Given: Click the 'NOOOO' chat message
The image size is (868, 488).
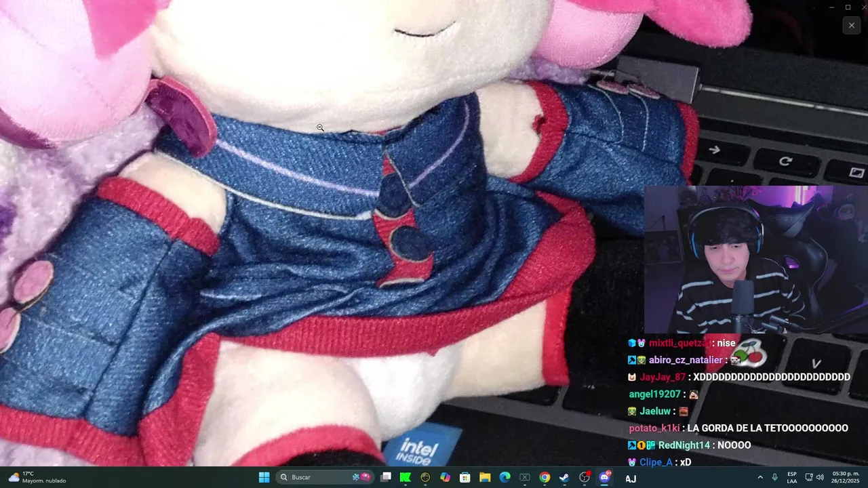Looking at the screenshot, I should point(734,445).
